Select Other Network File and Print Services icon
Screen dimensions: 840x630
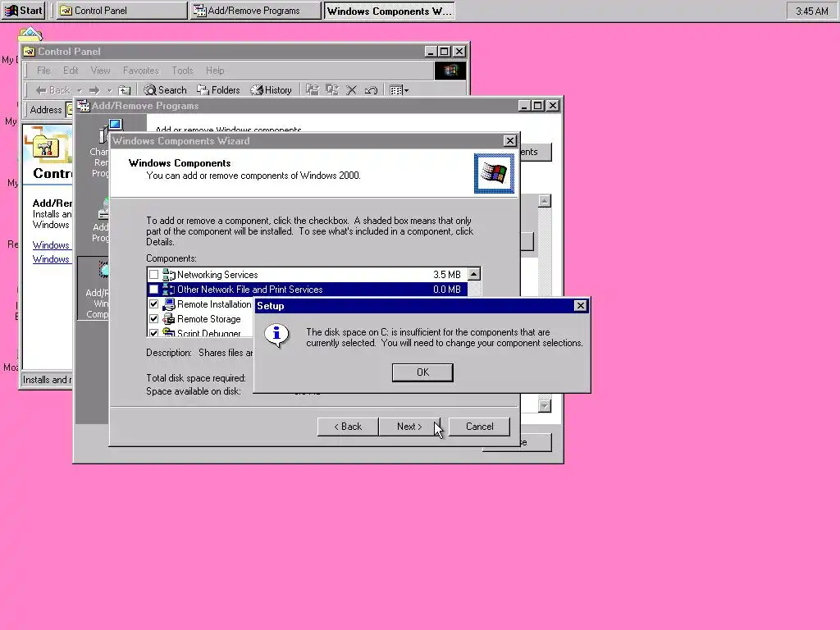(169, 290)
